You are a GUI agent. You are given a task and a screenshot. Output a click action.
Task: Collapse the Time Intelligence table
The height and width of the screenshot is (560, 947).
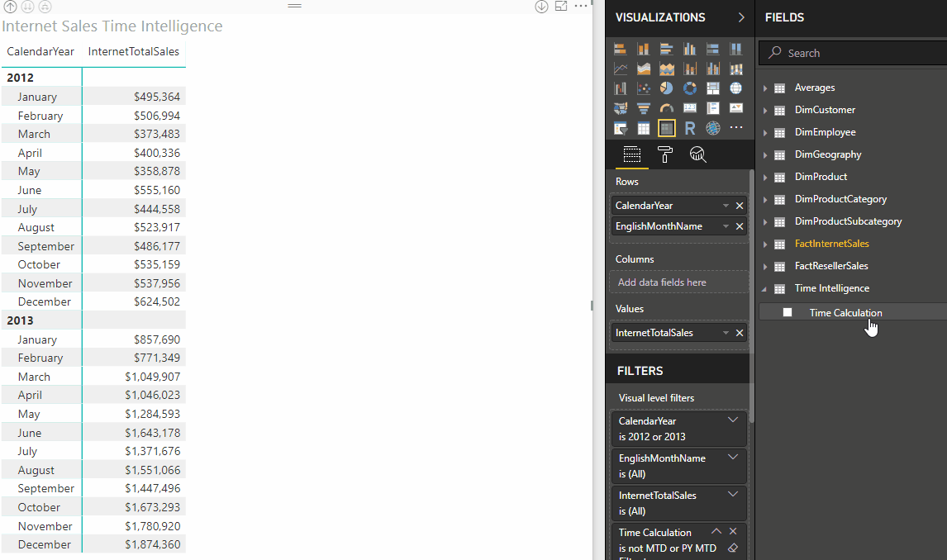click(764, 289)
